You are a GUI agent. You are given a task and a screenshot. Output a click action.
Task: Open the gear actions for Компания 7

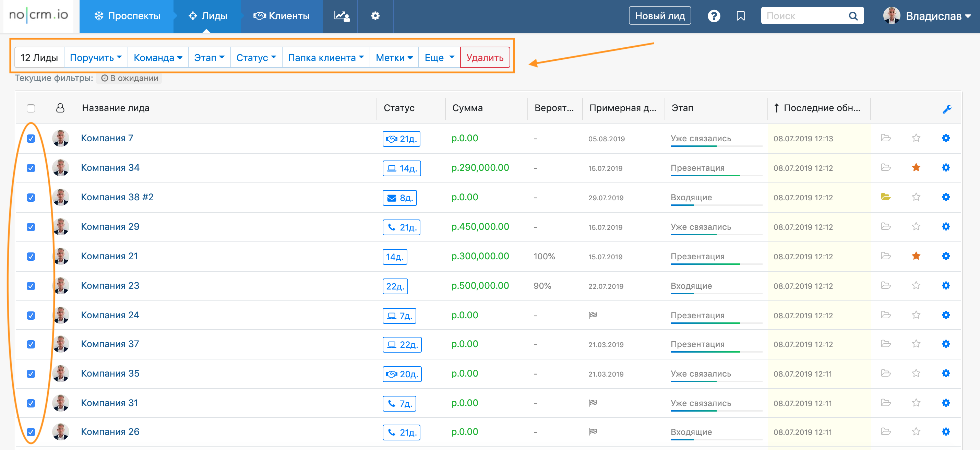(x=946, y=138)
